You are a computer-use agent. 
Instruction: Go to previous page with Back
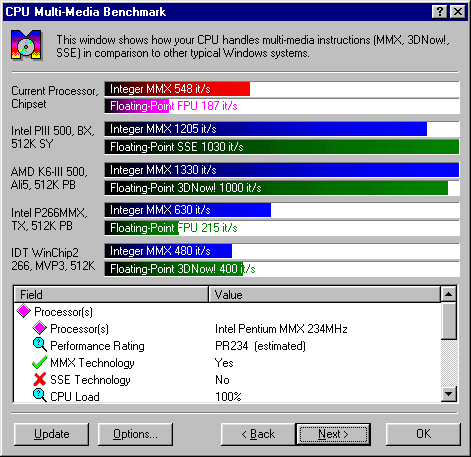coord(258,434)
